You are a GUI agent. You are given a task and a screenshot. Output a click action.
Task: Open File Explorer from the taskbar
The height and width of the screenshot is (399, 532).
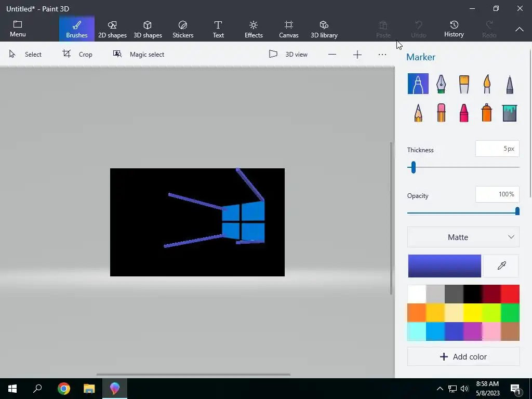pyautogui.click(x=89, y=389)
